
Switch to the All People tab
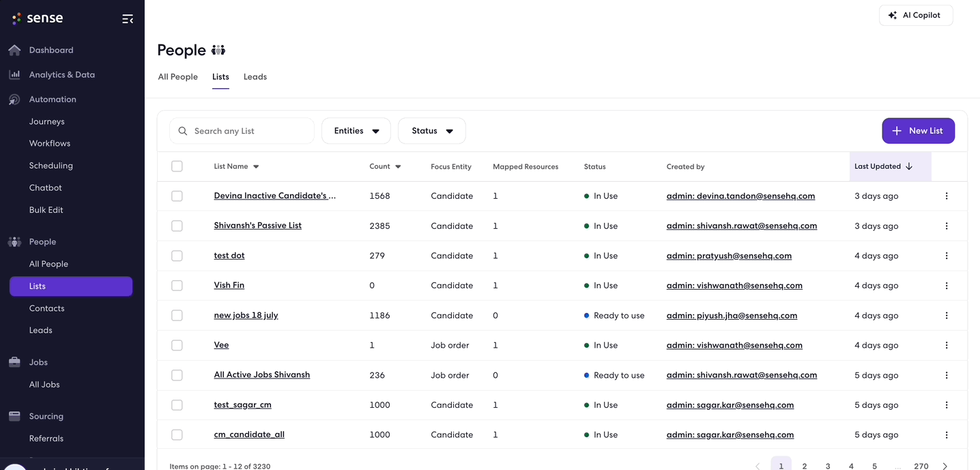[x=177, y=77]
